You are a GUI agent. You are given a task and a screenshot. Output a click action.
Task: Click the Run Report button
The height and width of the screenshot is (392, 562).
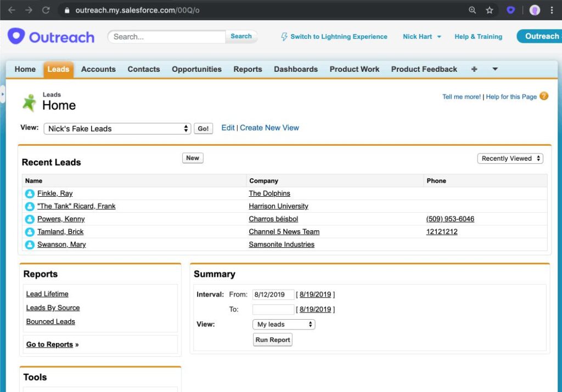coord(272,340)
